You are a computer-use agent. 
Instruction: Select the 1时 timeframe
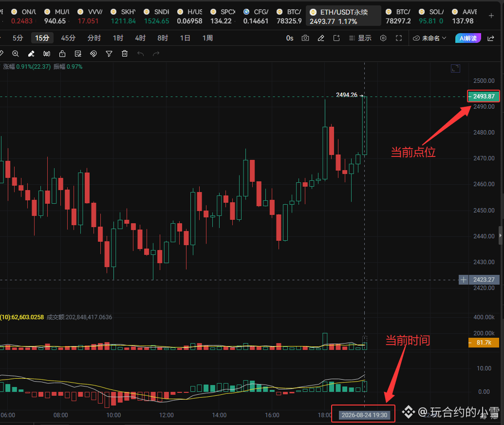(118, 38)
